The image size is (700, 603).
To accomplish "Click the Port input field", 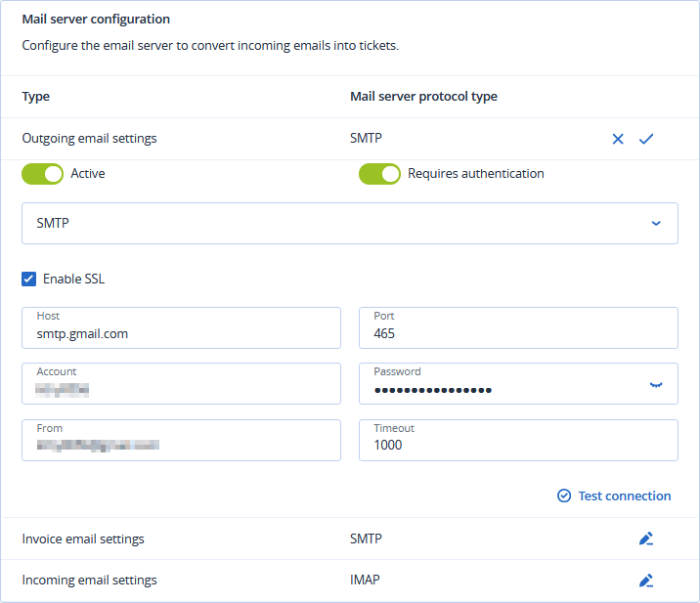I will coord(518,333).
